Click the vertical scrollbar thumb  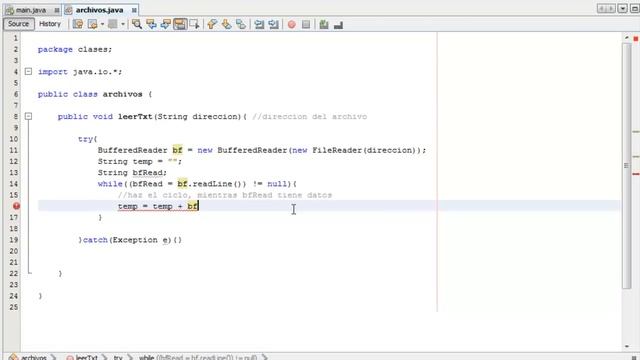[627, 165]
